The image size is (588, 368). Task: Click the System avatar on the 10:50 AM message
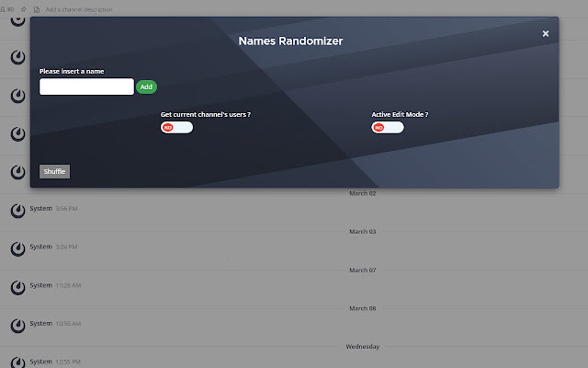[17, 325]
